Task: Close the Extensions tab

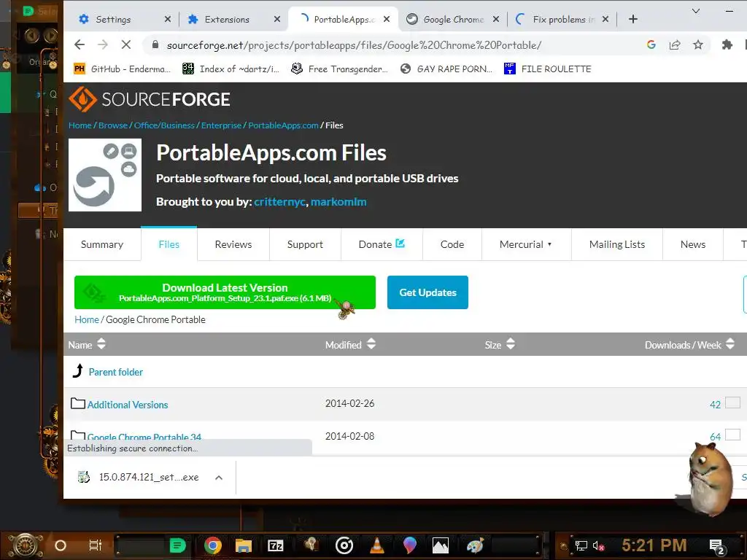Action: (277, 19)
